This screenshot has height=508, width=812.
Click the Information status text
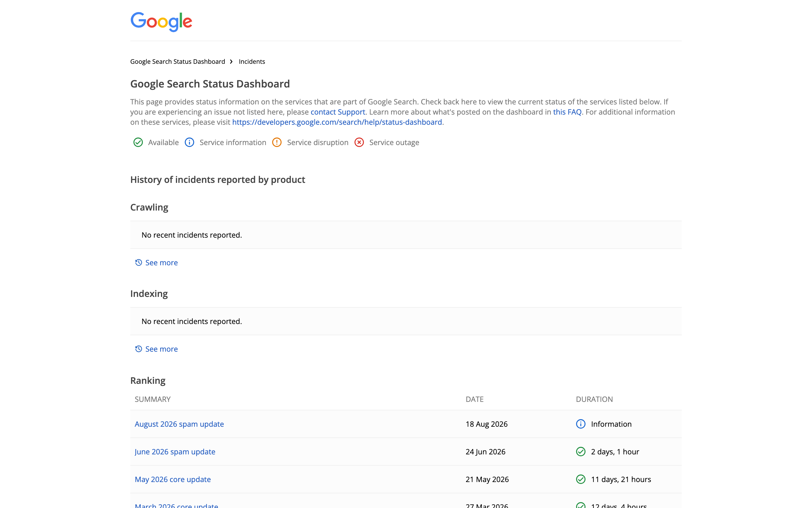pos(611,424)
